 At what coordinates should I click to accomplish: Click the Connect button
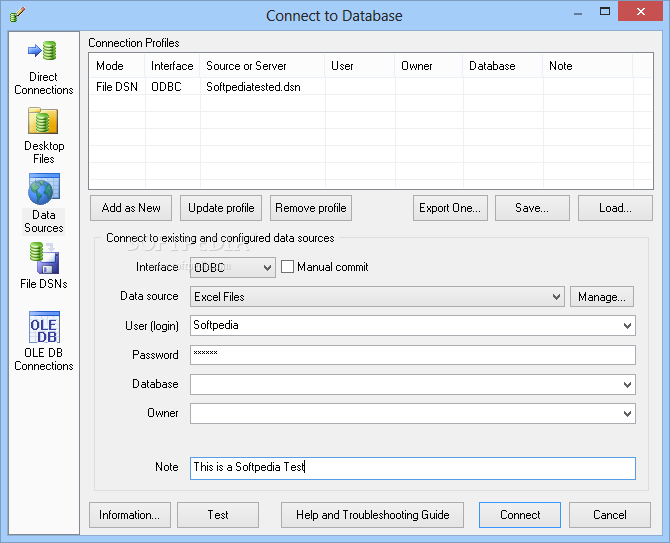click(520, 515)
